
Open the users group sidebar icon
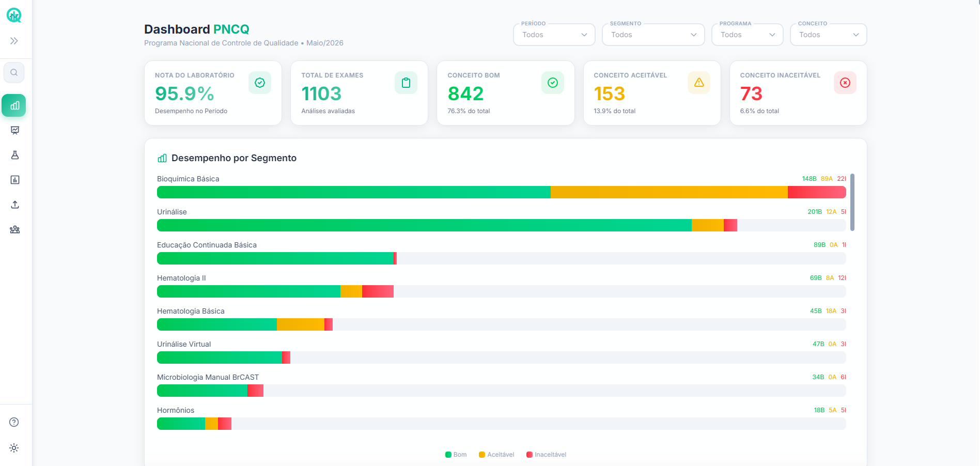click(x=15, y=229)
